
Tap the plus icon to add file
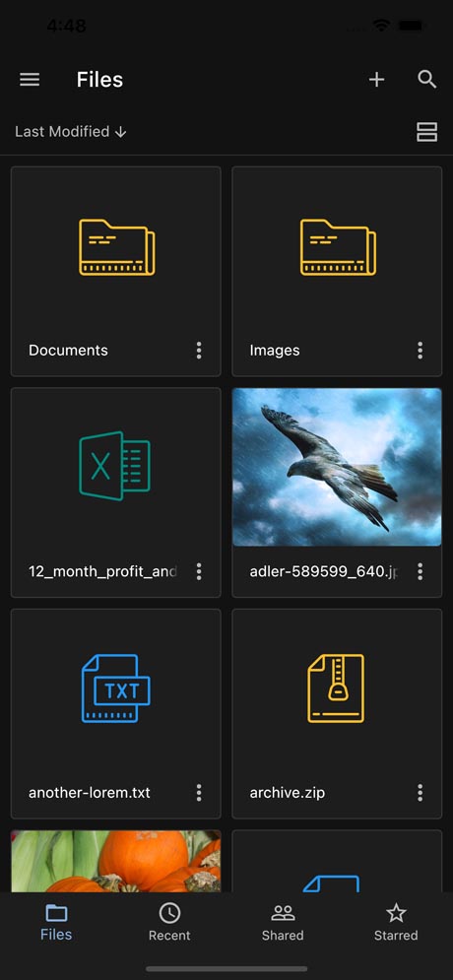click(x=376, y=80)
